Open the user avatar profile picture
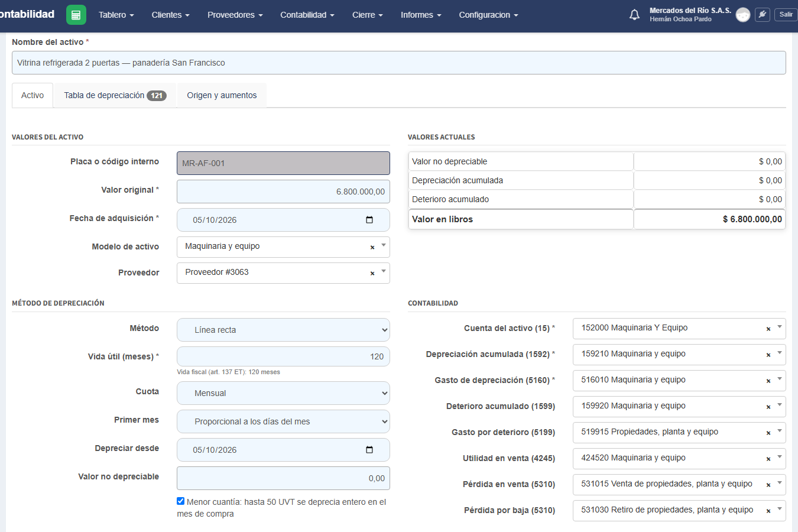The image size is (798, 532). click(743, 15)
